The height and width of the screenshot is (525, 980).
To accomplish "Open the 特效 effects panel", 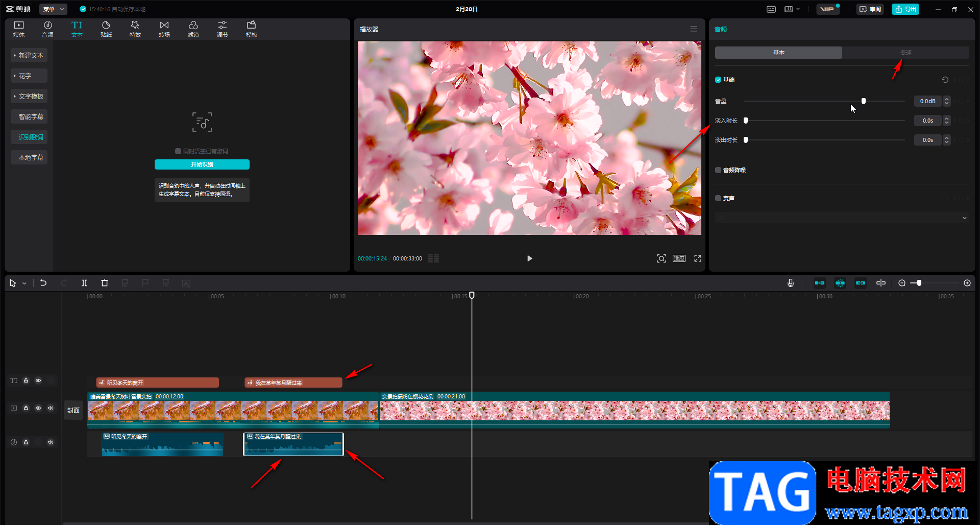I will [x=135, y=29].
